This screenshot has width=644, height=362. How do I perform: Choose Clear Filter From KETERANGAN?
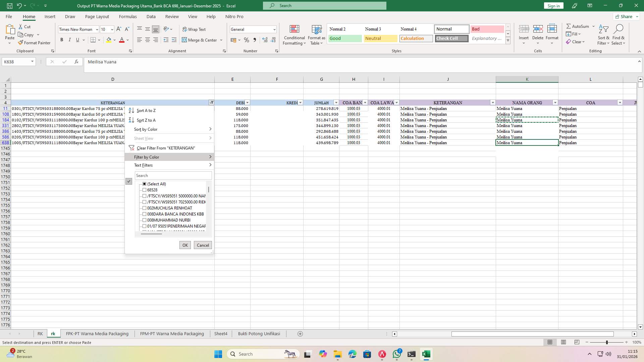coord(165,148)
